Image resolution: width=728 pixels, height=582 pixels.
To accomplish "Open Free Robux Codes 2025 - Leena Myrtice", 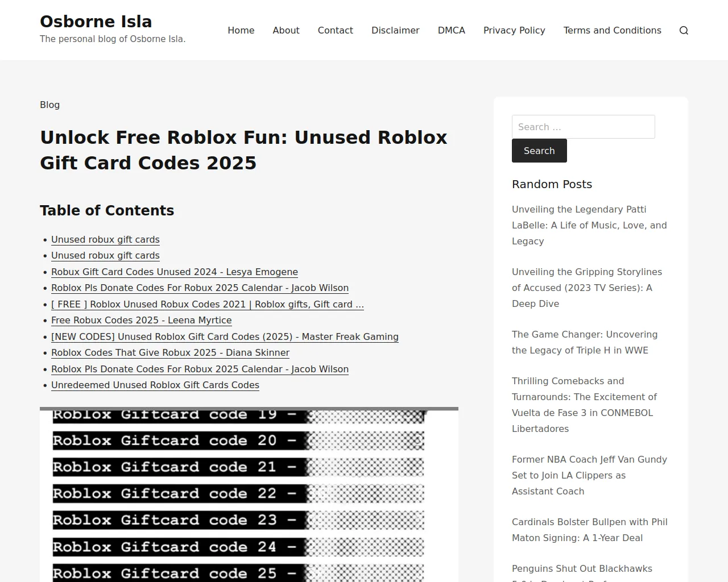I will click(x=142, y=320).
